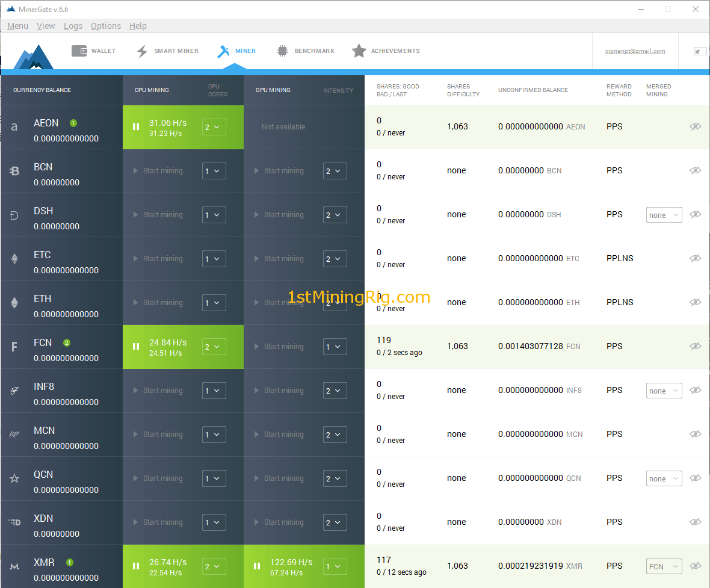
Task: Open the Help menu
Action: (x=138, y=26)
